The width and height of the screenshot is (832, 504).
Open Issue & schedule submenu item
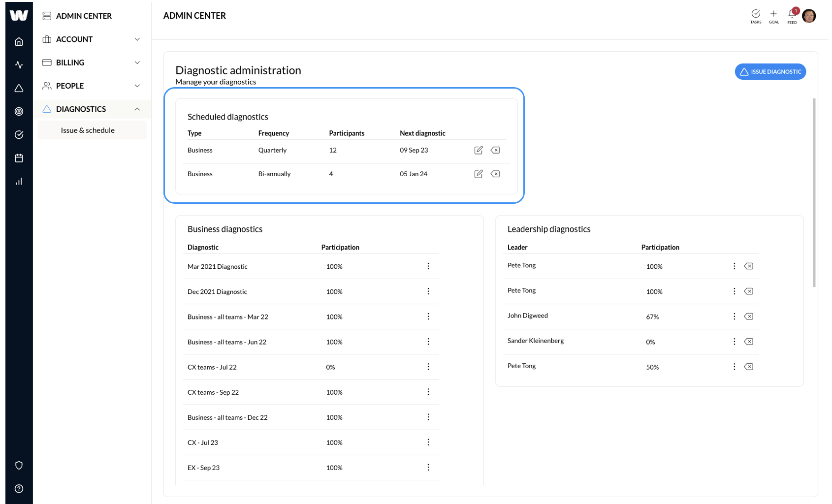pos(92,130)
